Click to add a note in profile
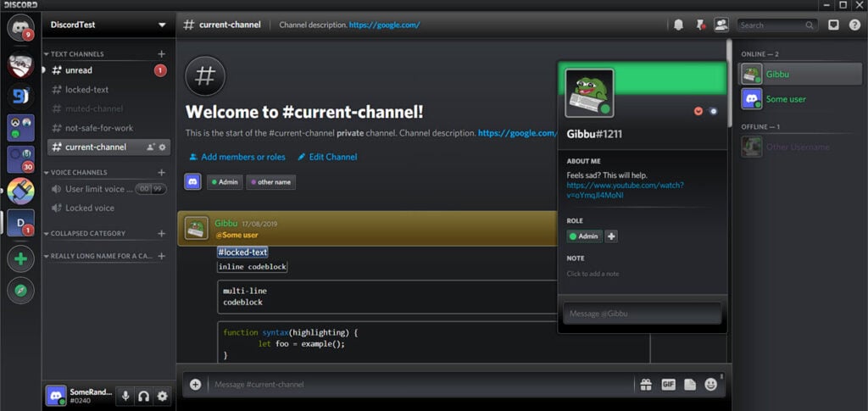 pyautogui.click(x=593, y=274)
